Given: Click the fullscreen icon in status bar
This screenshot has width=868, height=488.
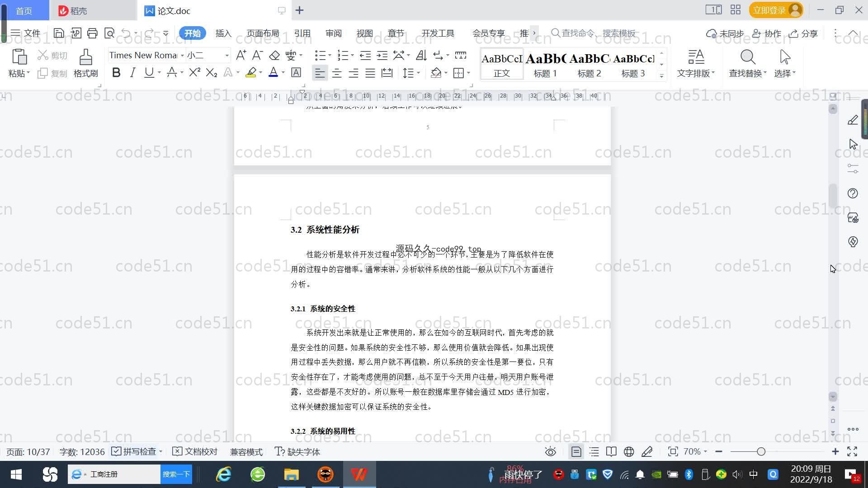Looking at the screenshot, I should coord(852,451).
